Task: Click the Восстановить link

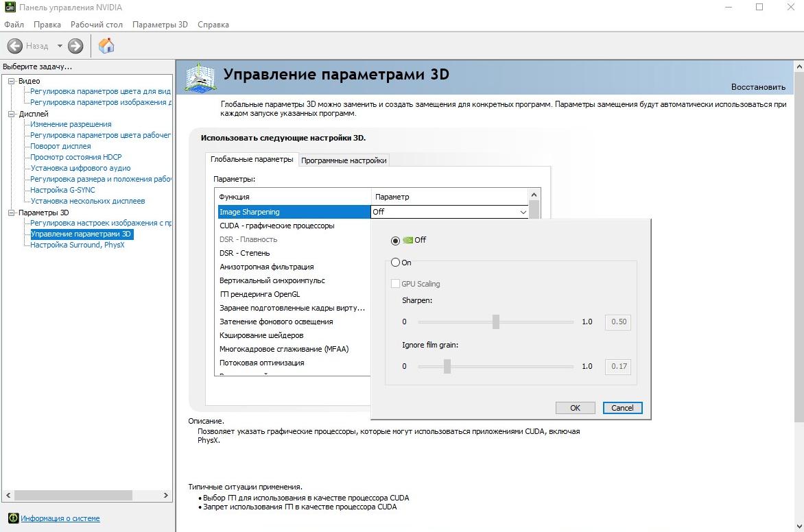Action: point(758,87)
